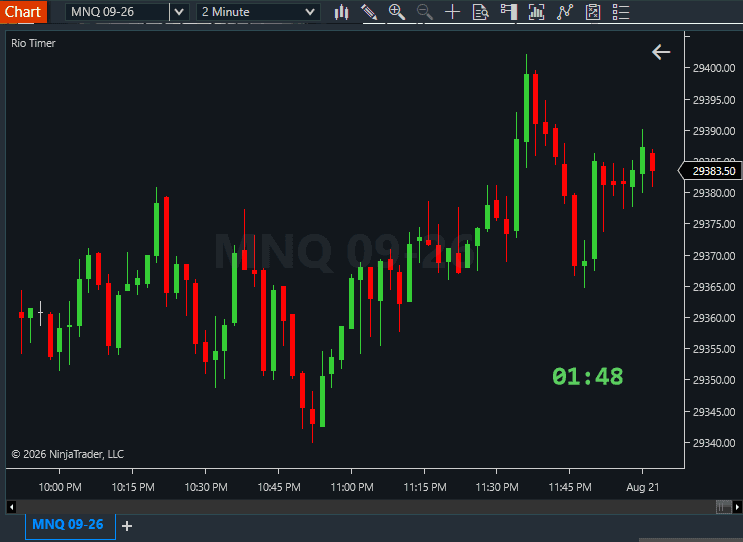Open the drawing tools pencil icon
The height and width of the screenshot is (542, 743).
coord(369,12)
